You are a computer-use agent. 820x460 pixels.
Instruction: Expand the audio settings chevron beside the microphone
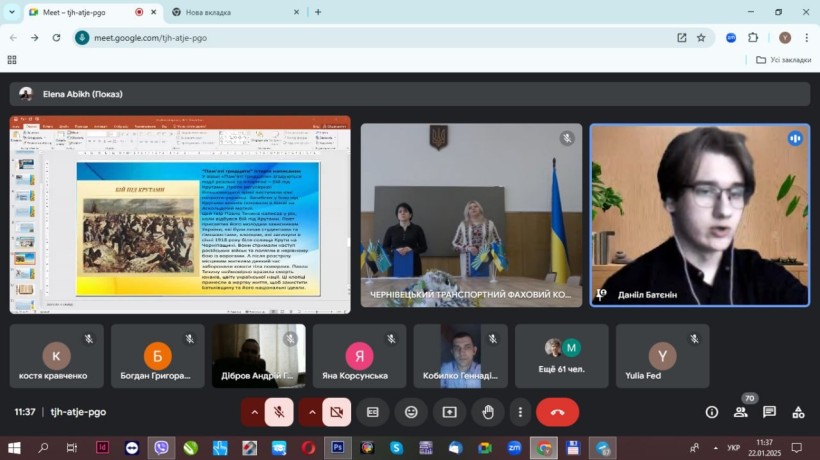point(254,412)
